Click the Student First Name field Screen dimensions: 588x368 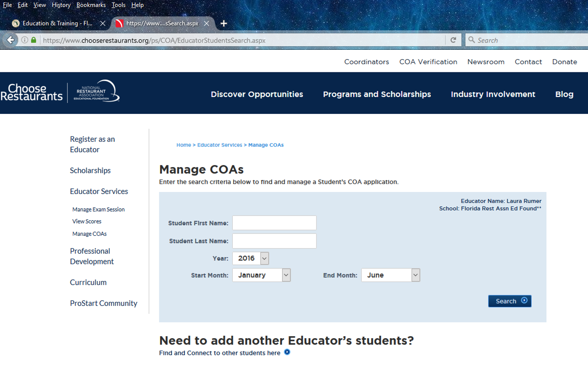(274, 223)
